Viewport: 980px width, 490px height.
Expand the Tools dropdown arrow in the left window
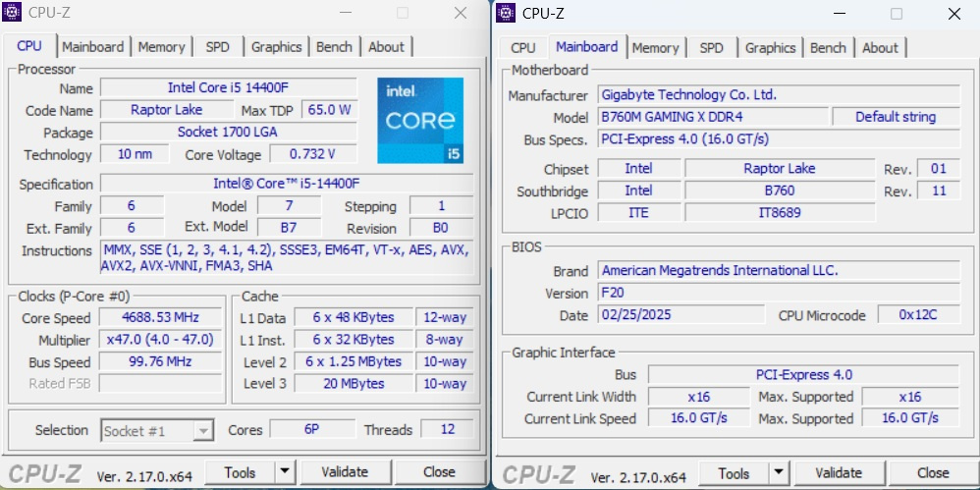(284, 472)
